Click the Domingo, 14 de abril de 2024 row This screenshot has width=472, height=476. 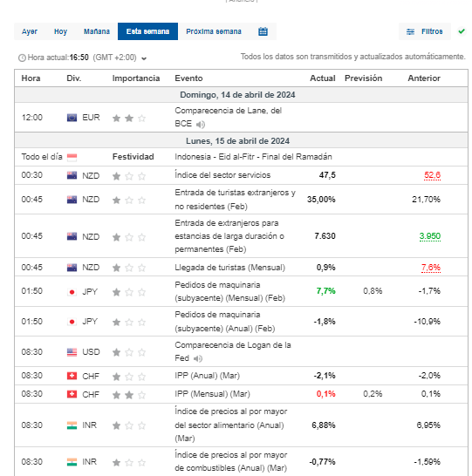241,95
